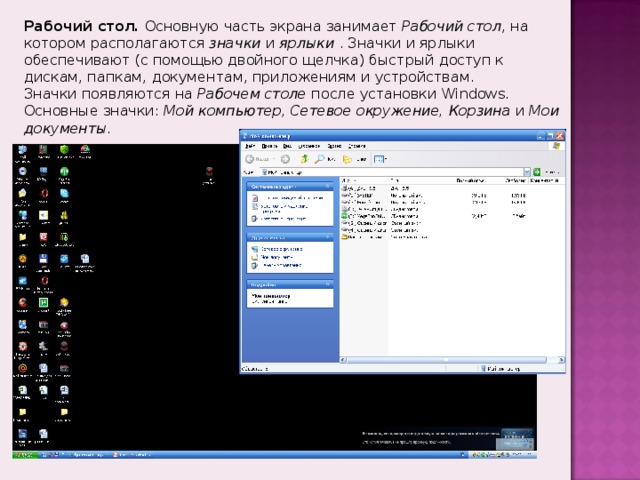Collapse the Другие места panel
Viewport: 640px width, 480px height.
[328, 237]
